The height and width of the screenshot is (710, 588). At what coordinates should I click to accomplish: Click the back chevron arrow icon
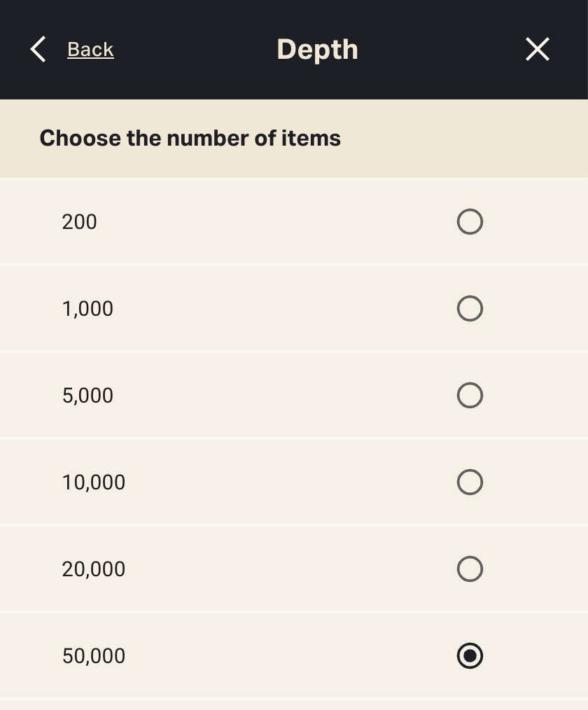(38, 50)
